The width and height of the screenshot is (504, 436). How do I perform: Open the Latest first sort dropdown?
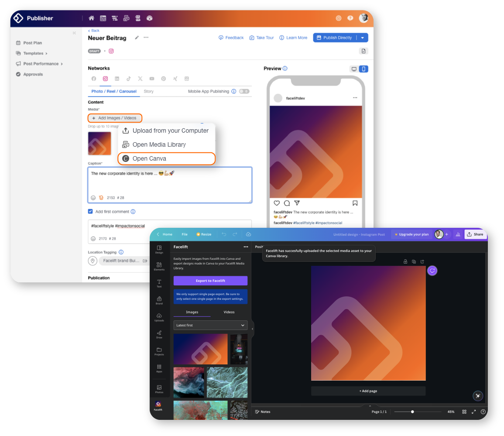[x=210, y=325]
